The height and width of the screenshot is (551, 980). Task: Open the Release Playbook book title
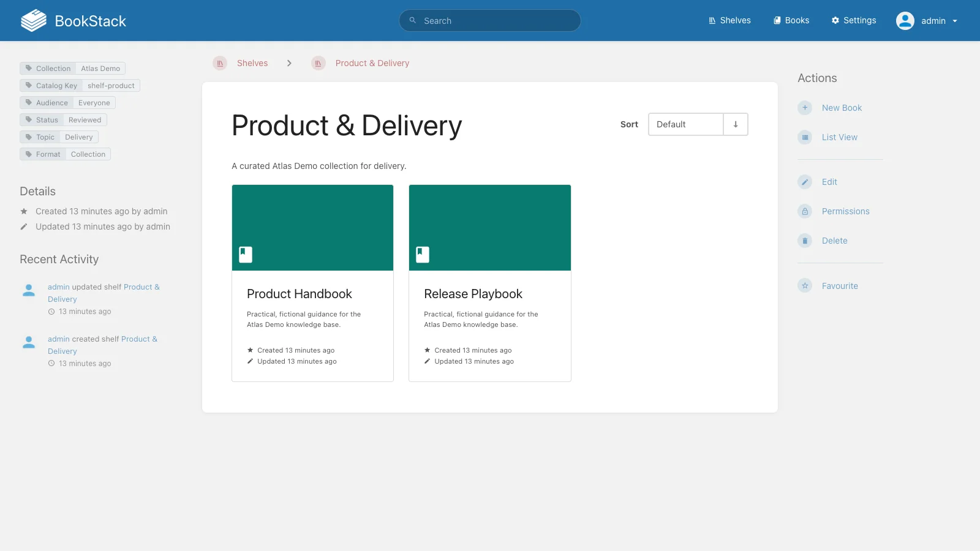point(473,294)
